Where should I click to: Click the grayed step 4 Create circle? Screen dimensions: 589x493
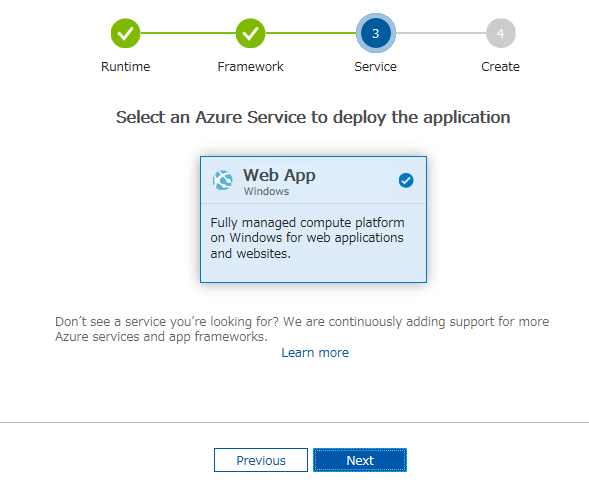500,33
